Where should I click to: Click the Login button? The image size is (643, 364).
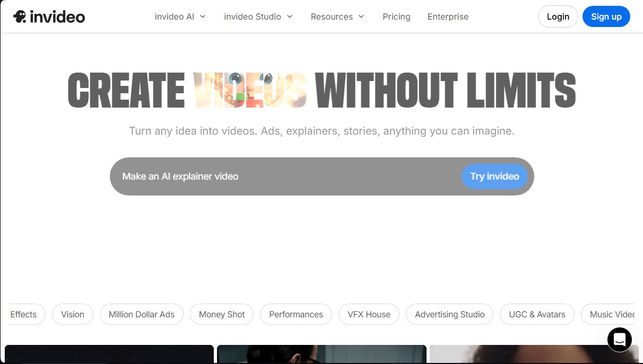click(x=558, y=16)
